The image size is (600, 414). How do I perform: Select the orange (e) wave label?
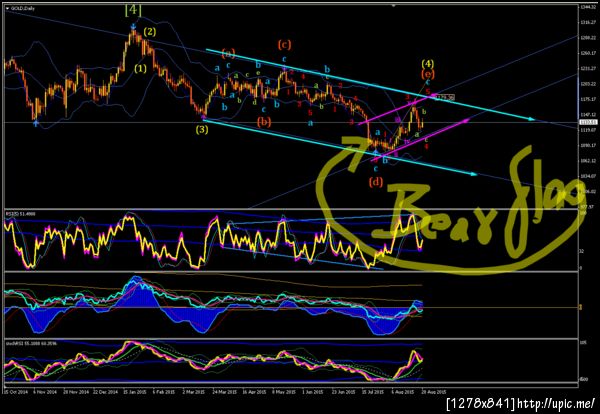click(427, 74)
